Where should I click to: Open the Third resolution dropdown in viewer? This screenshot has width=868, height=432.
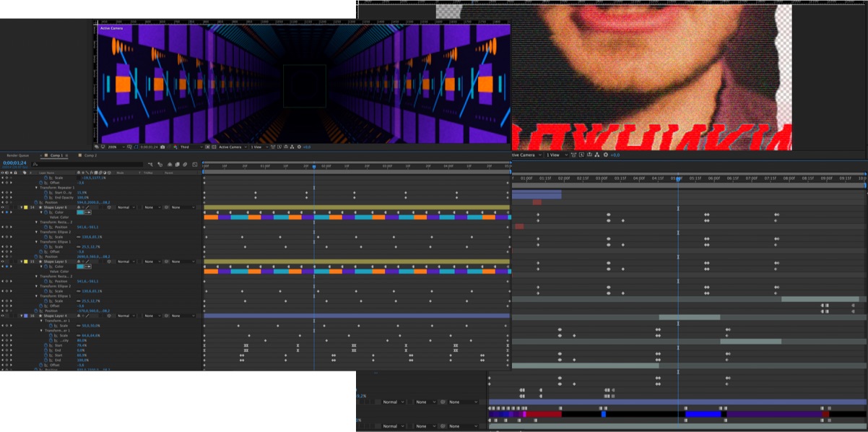tap(190, 147)
